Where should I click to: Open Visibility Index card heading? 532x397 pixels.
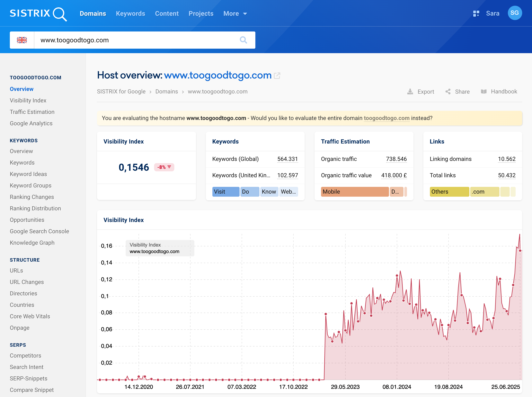point(124,141)
